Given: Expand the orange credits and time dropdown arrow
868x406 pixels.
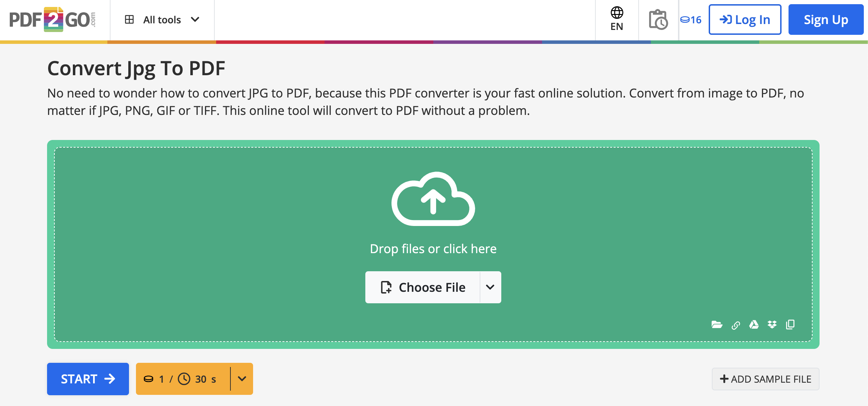Looking at the screenshot, I should [242, 379].
